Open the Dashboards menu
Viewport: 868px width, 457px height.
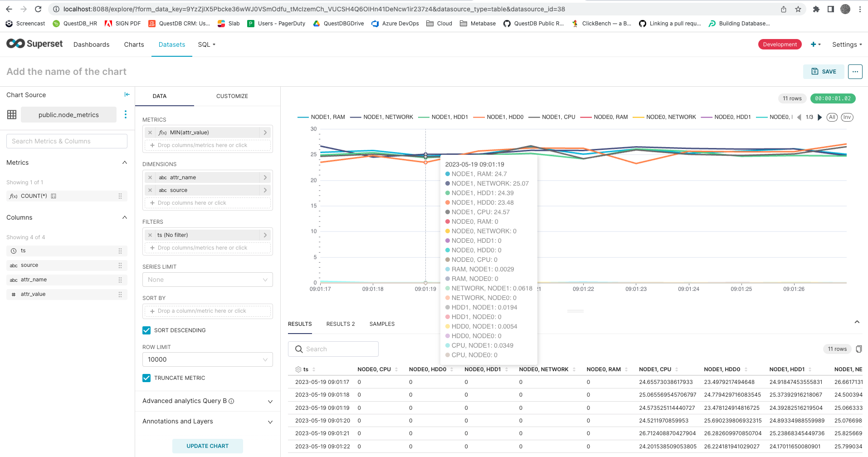click(92, 44)
